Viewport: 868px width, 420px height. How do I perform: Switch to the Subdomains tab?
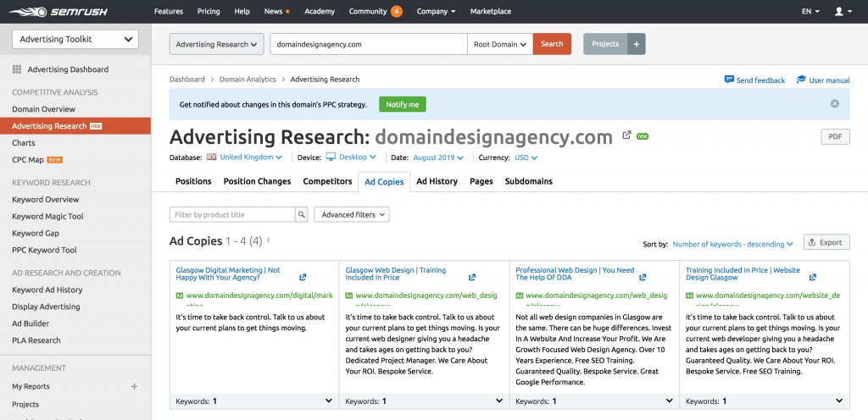(529, 181)
